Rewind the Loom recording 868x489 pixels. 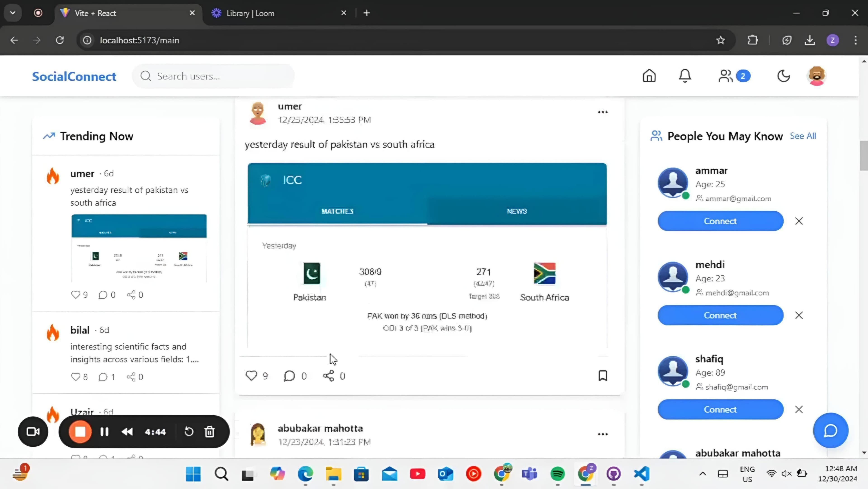click(x=127, y=432)
